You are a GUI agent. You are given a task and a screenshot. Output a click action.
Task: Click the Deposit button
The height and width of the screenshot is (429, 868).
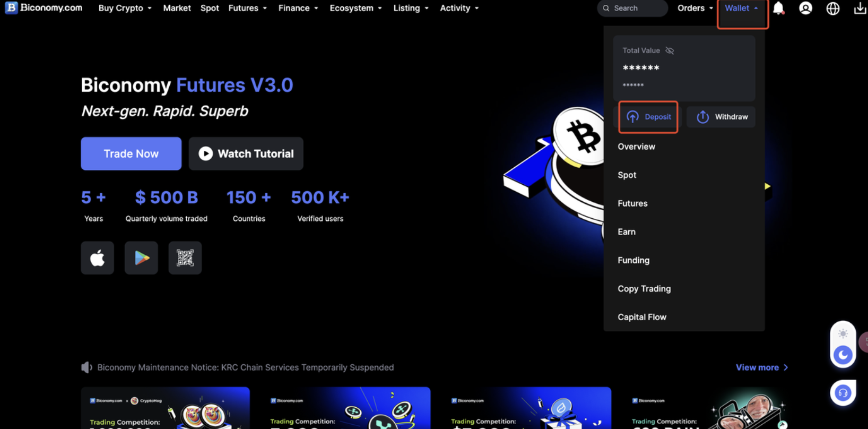(x=648, y=117)
